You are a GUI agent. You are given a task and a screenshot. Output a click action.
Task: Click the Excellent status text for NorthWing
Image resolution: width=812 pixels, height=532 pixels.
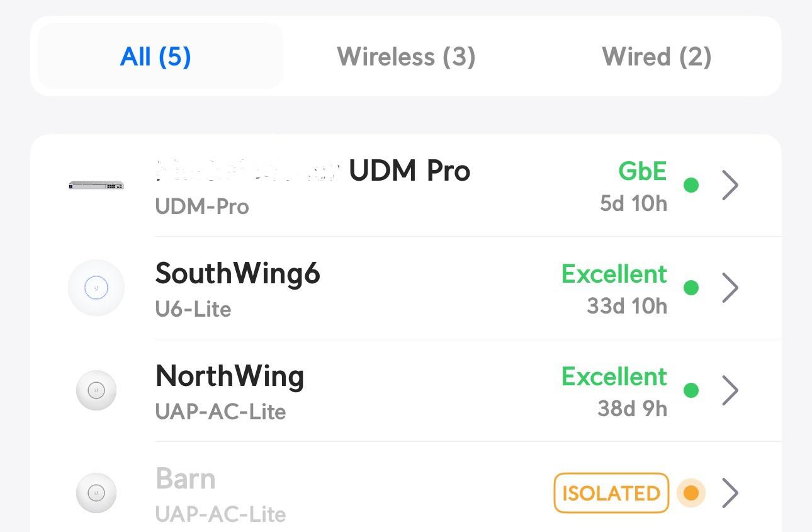614,376
